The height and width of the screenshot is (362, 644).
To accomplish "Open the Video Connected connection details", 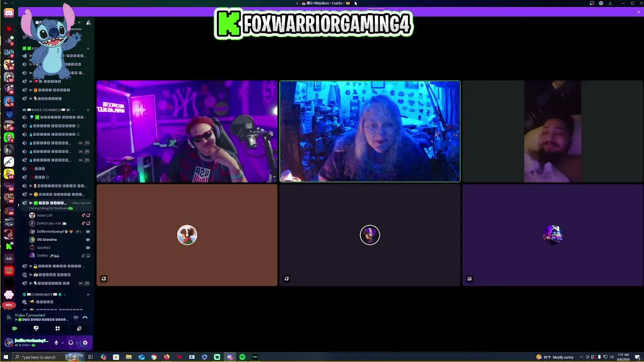I will click(30, 315).
